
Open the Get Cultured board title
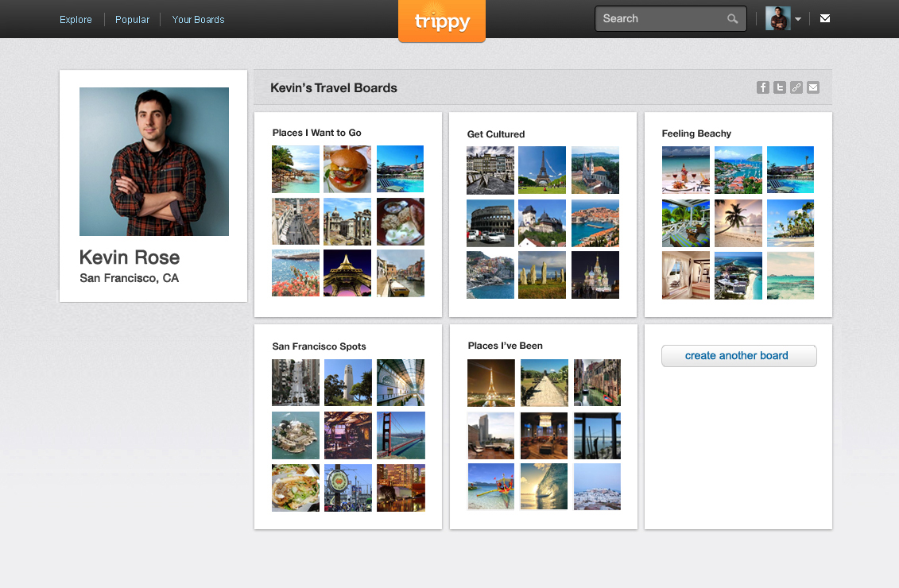coord(496,134)
